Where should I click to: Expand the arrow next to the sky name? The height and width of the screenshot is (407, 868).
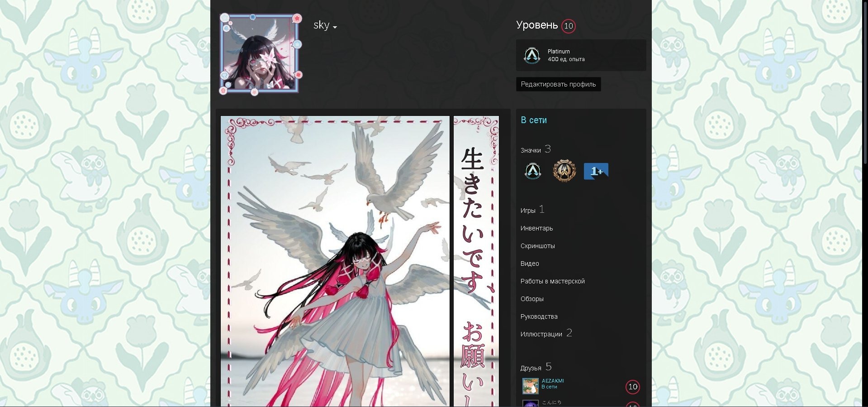pyautogui.click(x=335, y=27)
